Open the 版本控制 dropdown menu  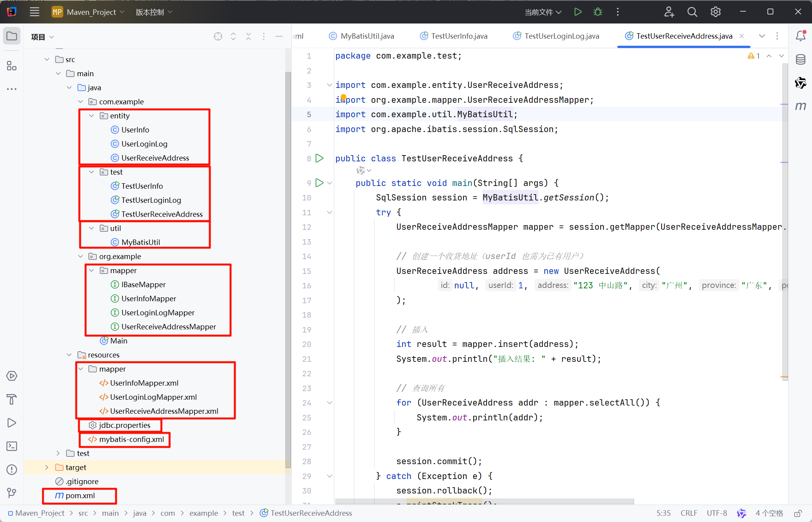(x=154, y=12)
